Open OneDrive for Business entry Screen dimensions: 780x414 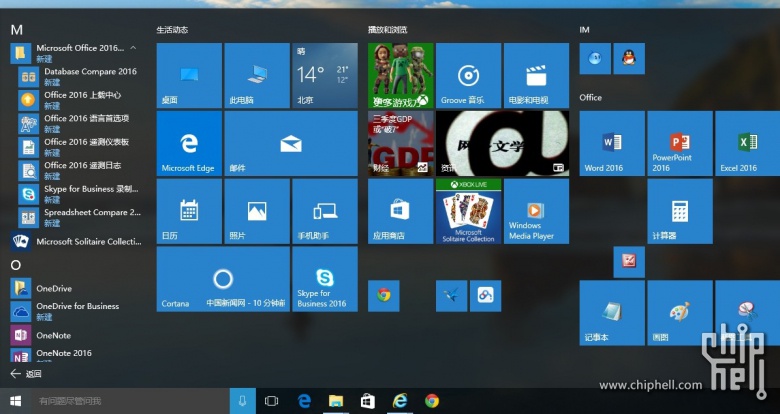pyautogui.click(x=77, y=311)
